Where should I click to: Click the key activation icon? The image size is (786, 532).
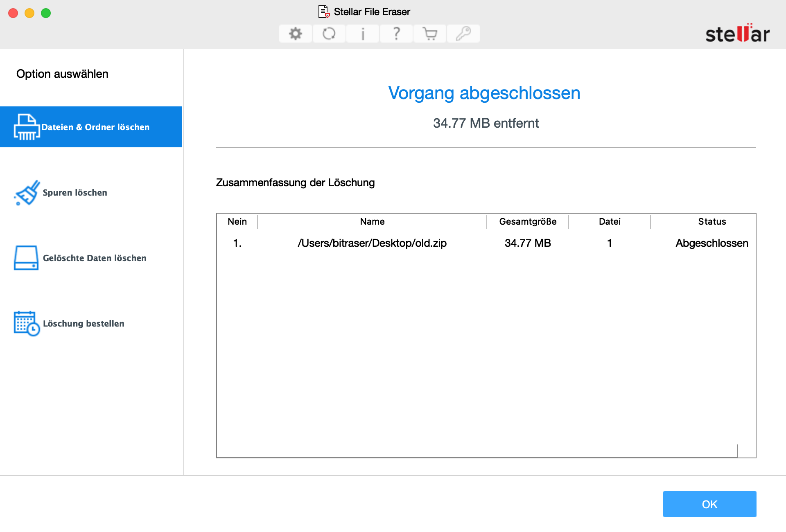click(x=463, y=34)
